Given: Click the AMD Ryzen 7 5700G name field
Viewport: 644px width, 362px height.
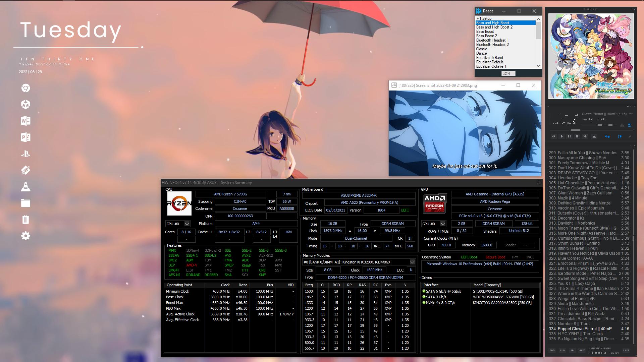Looking at the screenshot, I should [230, 194].
